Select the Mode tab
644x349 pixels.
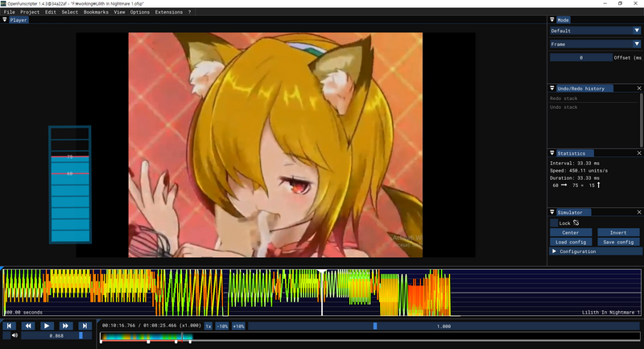[x=563, y=19]
